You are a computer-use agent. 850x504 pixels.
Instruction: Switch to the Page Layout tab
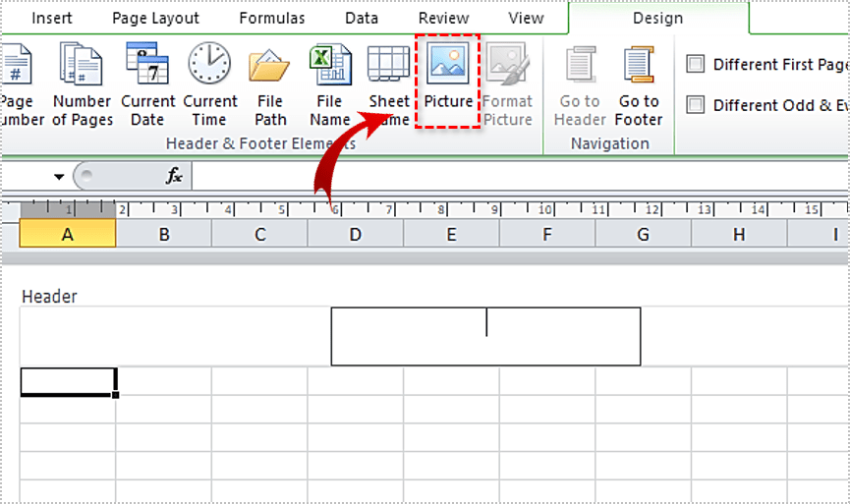pos(155,19)
